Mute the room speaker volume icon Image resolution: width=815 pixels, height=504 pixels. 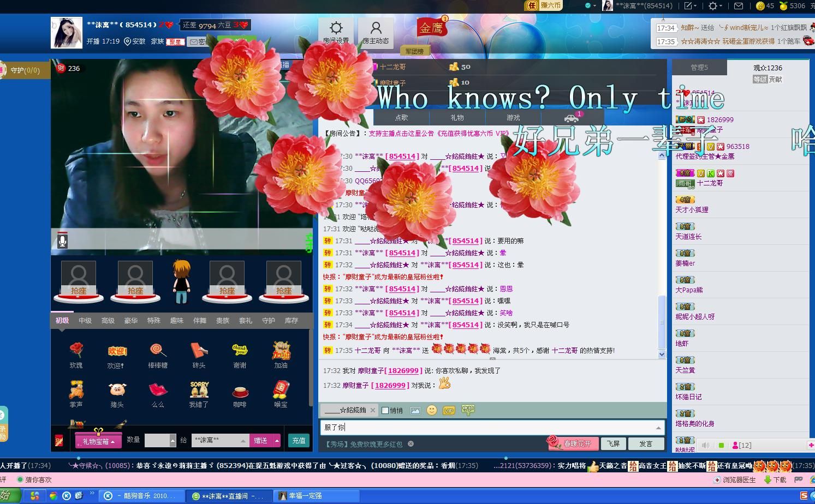click(706, 445)
